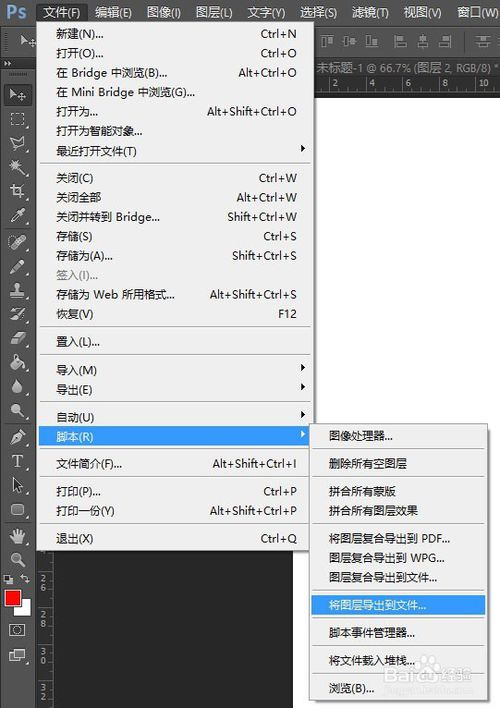Choose 图像处理器... in scripts submenu
Image resolution: width=500 pixels, height=708 pixels.
[x=398, y=436]
